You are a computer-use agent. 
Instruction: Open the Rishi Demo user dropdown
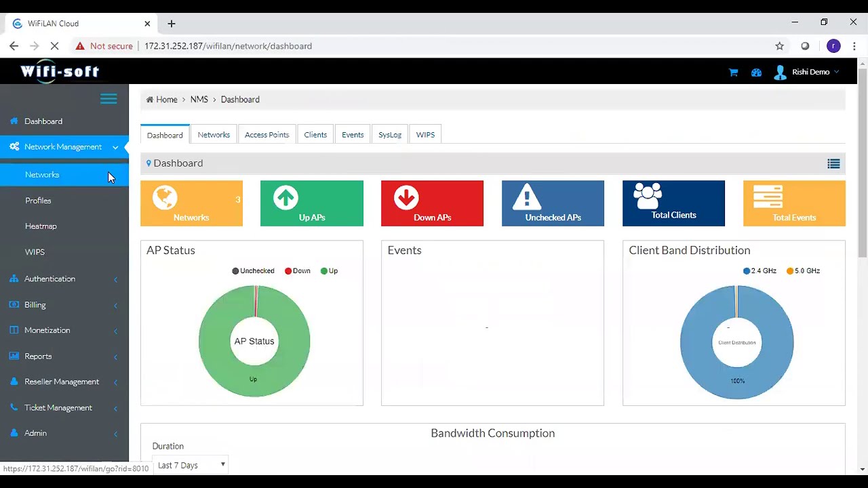pyautogui.click(x=815, y=73)
